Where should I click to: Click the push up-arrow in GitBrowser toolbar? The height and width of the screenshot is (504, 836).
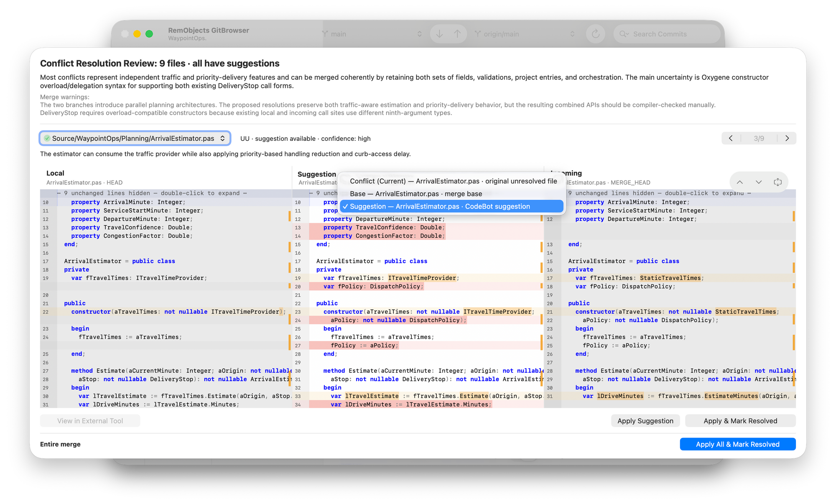457,34
